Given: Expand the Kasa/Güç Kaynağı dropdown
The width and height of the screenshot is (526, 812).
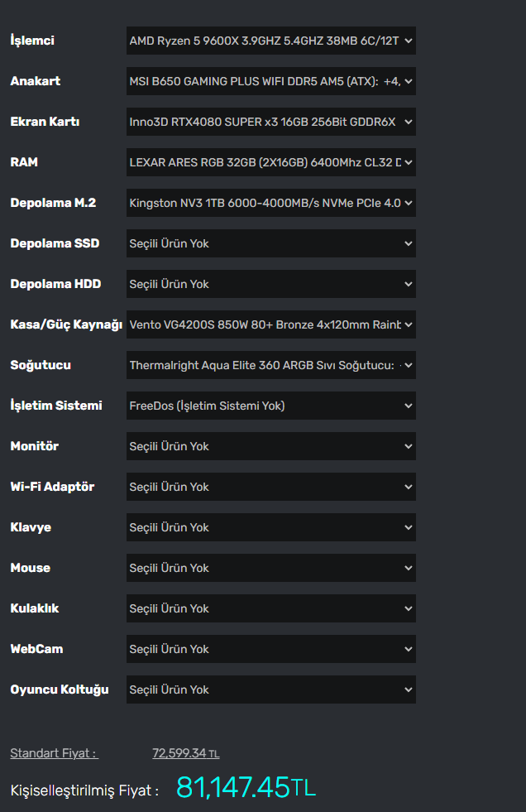Looking at the screenshot, I should click(x=270, y=324).
